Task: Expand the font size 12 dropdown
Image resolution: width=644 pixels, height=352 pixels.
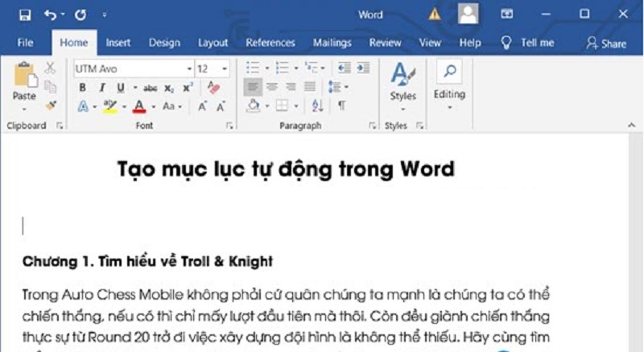Action: (x=225, y=68)
